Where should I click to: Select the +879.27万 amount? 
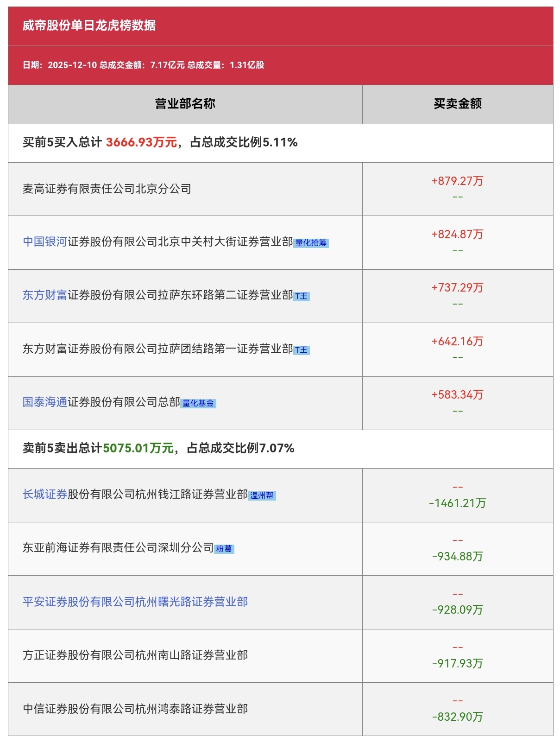[458, 181]
